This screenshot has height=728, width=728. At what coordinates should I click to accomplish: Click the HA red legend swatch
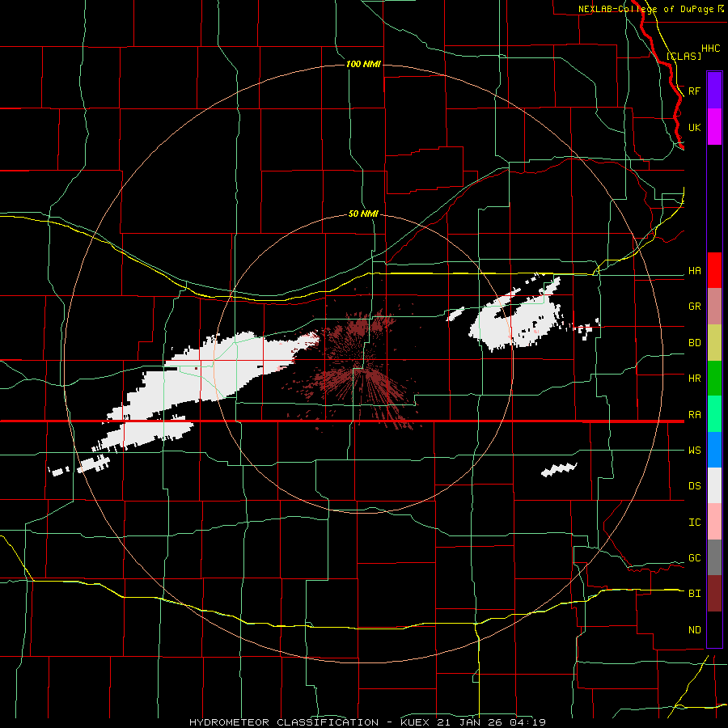(714, 270)
